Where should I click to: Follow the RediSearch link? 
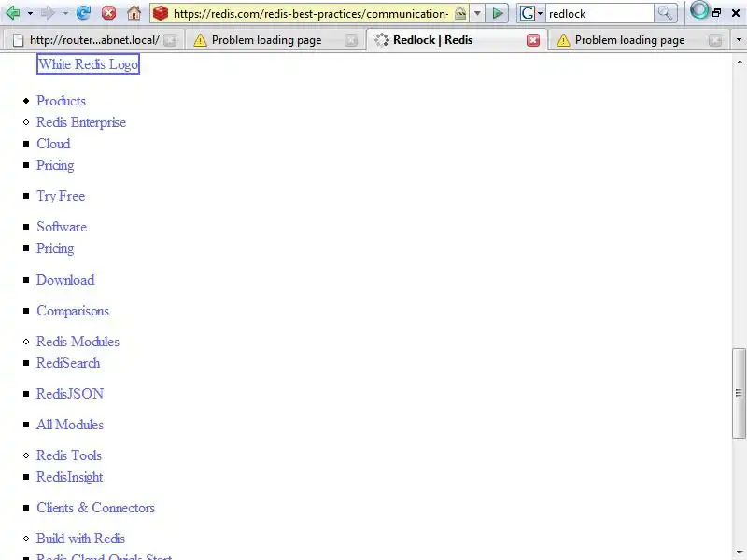tap(68, 363)
